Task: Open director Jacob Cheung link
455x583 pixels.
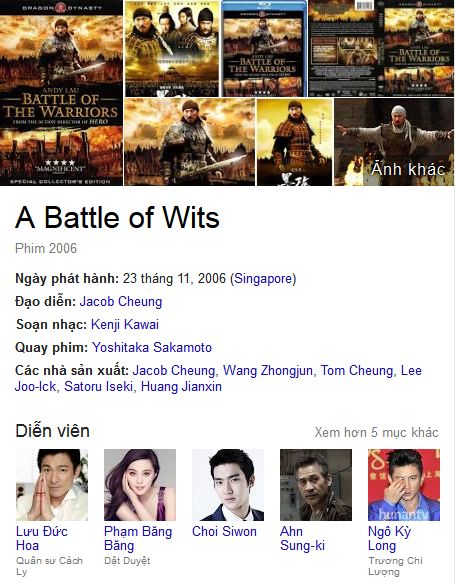Action: pos(121,302)
